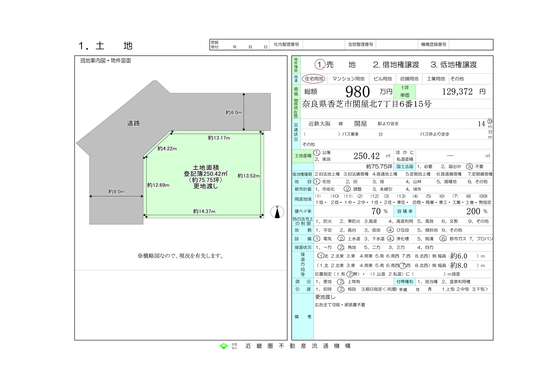
Task: Click land area value 250.42
Action: [x=367, y=156]
